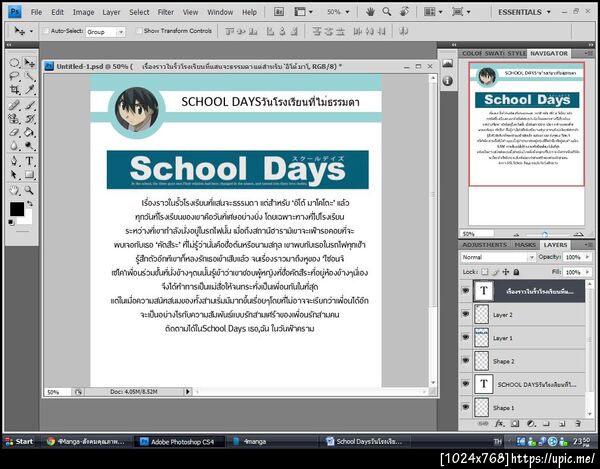Select the Healing Brush tool
This screenshot has width=600, height=469.
tap(14, 105)
